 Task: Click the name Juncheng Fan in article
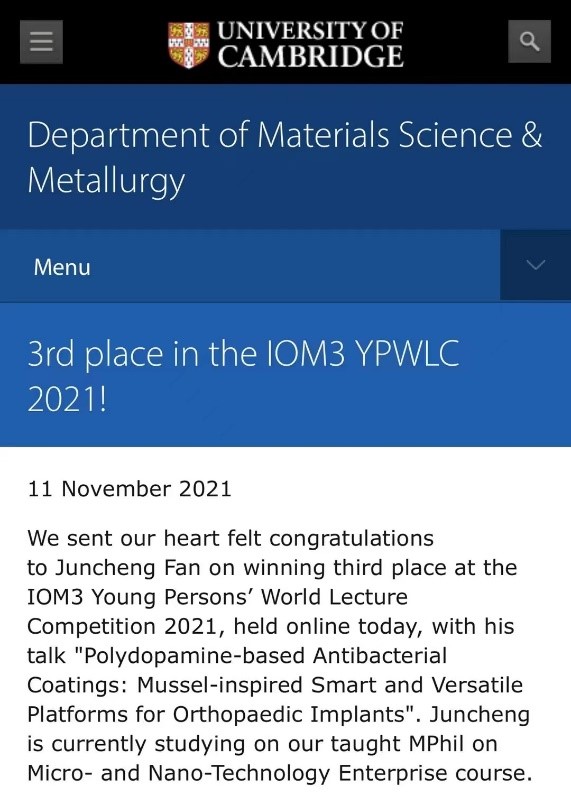128,568
